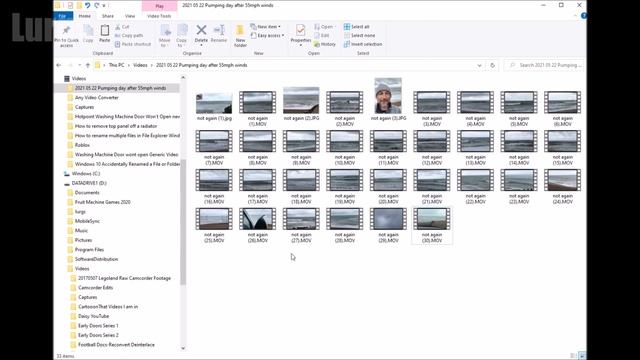
Task: Select not again (26).MOV video
Action: (258, 225)
